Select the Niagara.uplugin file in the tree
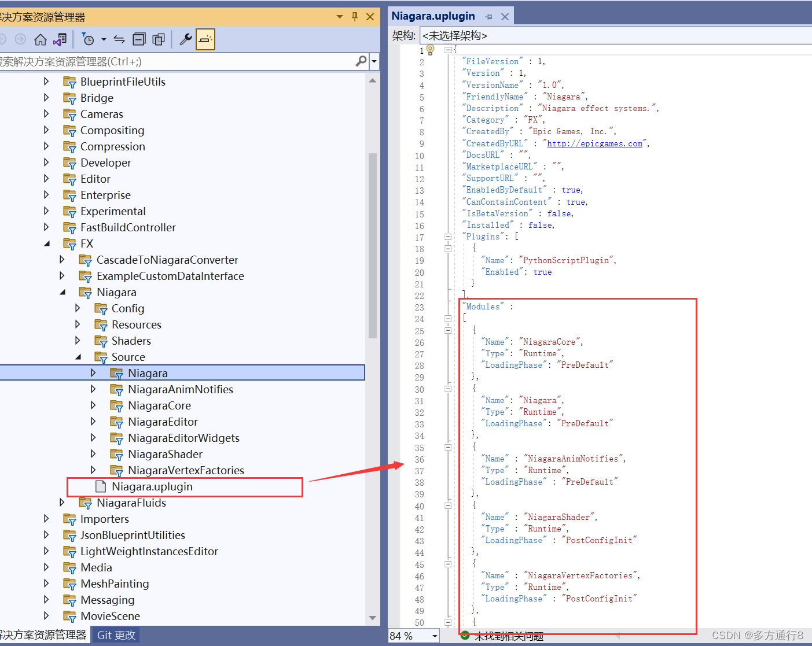The image size is (812, 646). click(152, 486)
